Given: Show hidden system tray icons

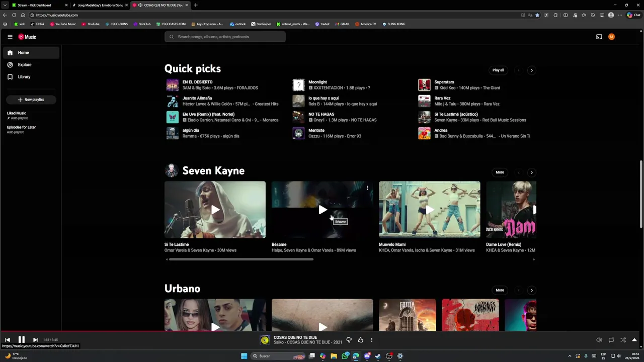Looking at the screenshot, I should [x=570, y=356].
